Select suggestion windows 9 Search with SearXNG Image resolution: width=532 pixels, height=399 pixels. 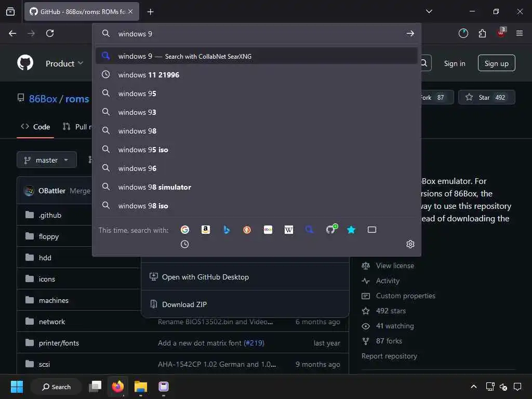[257, 56]
